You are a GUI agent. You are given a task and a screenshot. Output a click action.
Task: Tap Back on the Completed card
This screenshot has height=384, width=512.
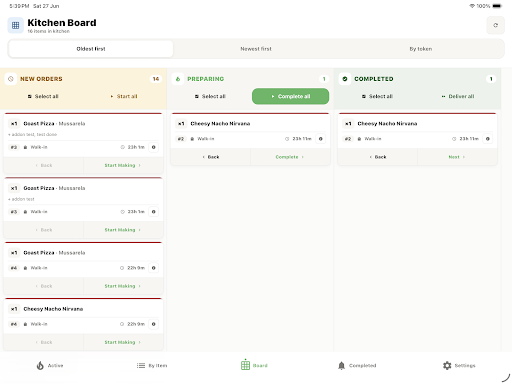pos(378,157)
